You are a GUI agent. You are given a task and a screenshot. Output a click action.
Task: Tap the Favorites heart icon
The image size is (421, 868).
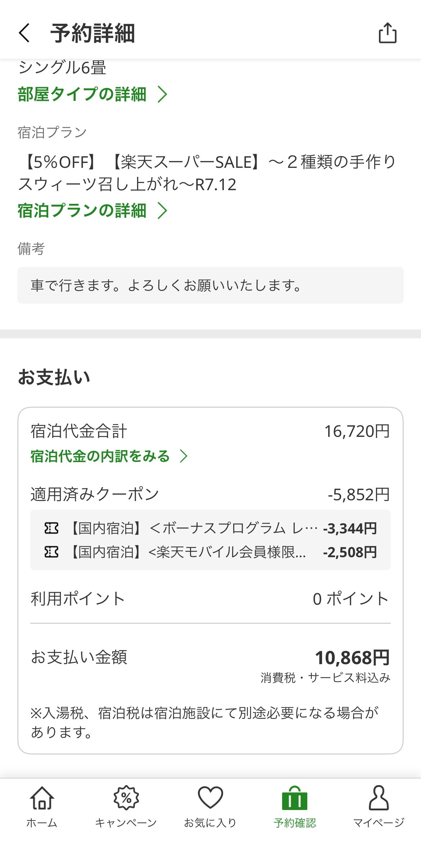click(x=210, y=798)
